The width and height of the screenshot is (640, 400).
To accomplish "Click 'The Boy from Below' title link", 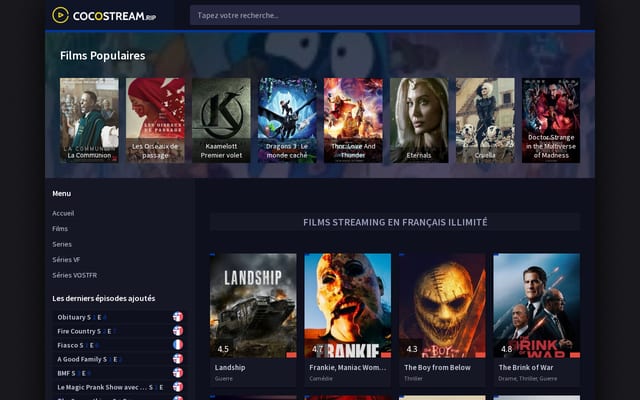I will 437,367.
